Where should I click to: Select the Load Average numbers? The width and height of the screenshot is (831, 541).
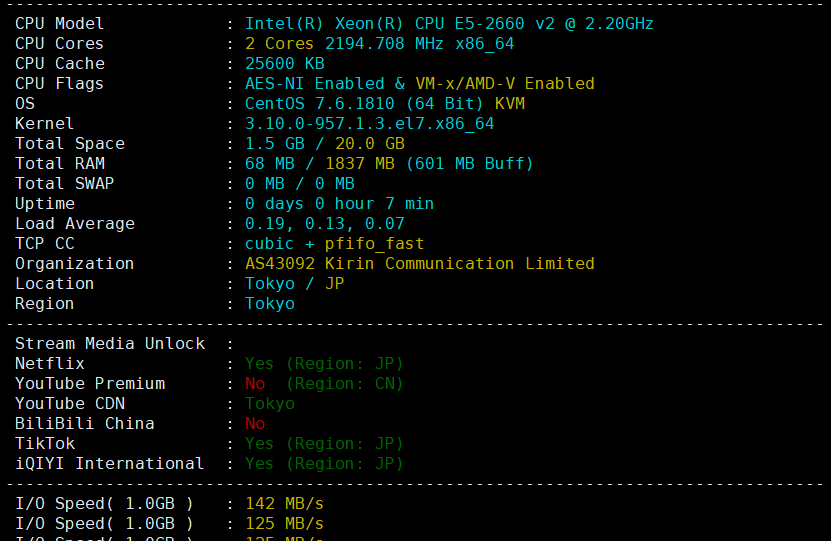[324, 224]
